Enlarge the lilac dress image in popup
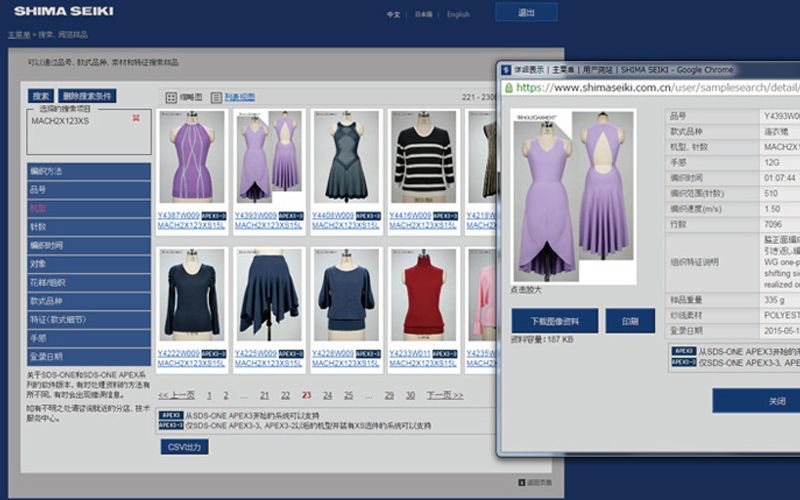 [x=573, y=196]
